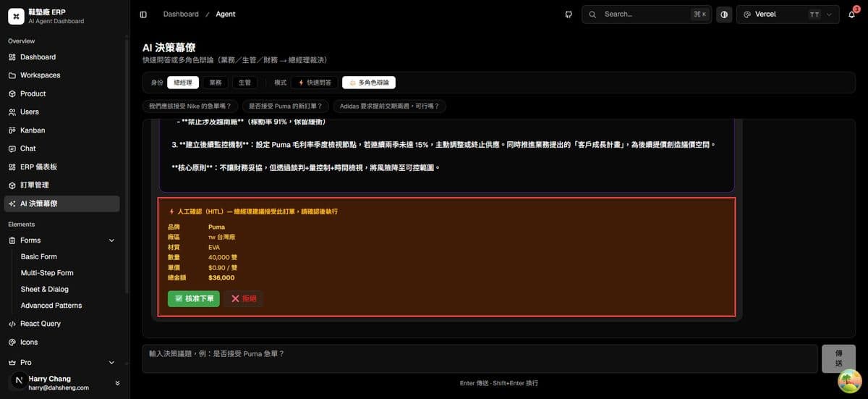The image size is (868, 399).
Task: Click the Forms clipboard icon
Action: coord(12,240)
